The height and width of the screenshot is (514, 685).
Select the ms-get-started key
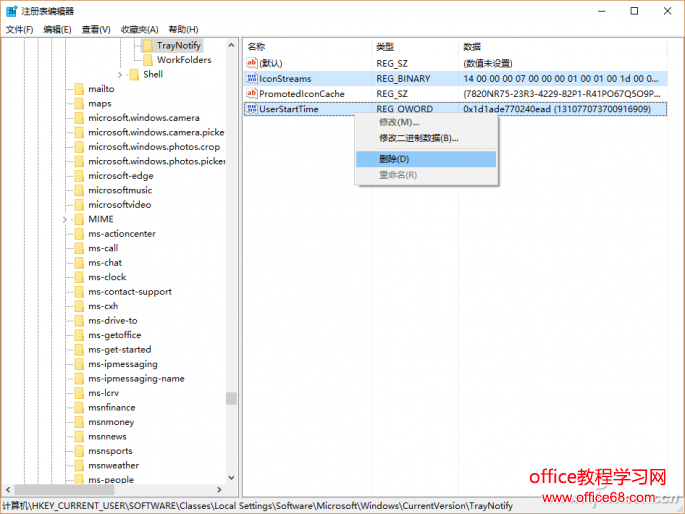pyautogui.click(x=120, y=350)
